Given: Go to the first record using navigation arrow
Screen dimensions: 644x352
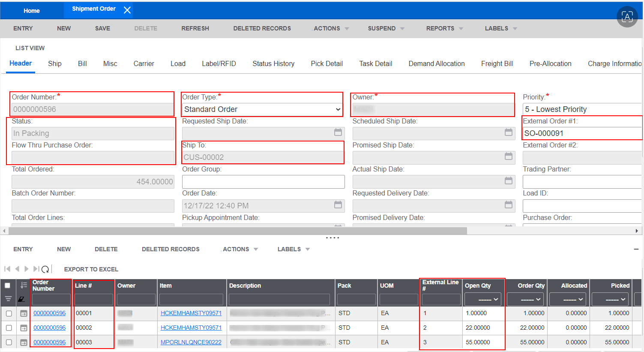Looking at the screenshot, I should [x=7, y=269].
